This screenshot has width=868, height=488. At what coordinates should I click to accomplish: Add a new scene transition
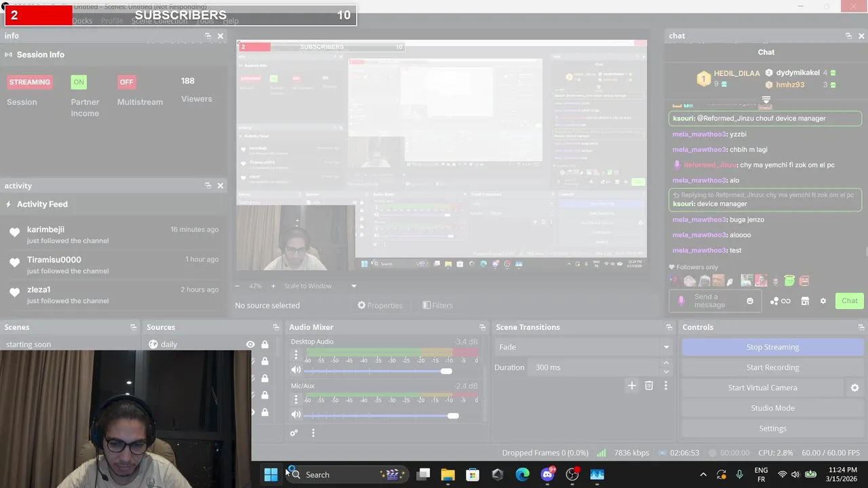tap(631, 386)
